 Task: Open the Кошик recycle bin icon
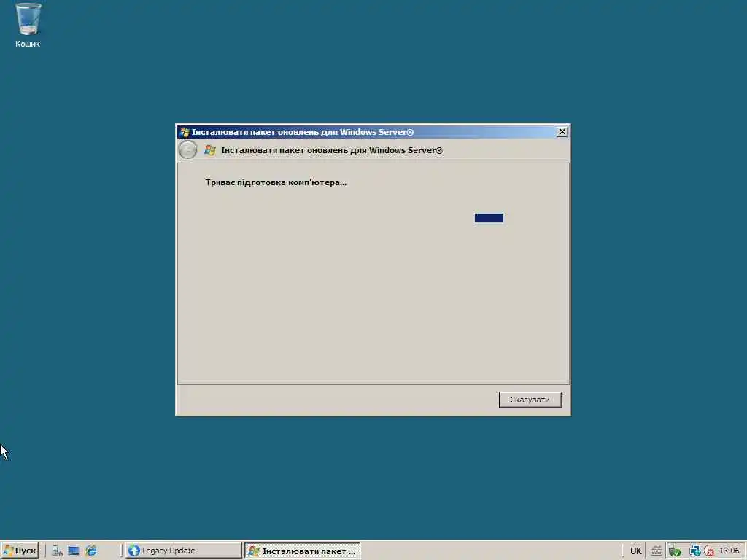[x=28, y=26]
